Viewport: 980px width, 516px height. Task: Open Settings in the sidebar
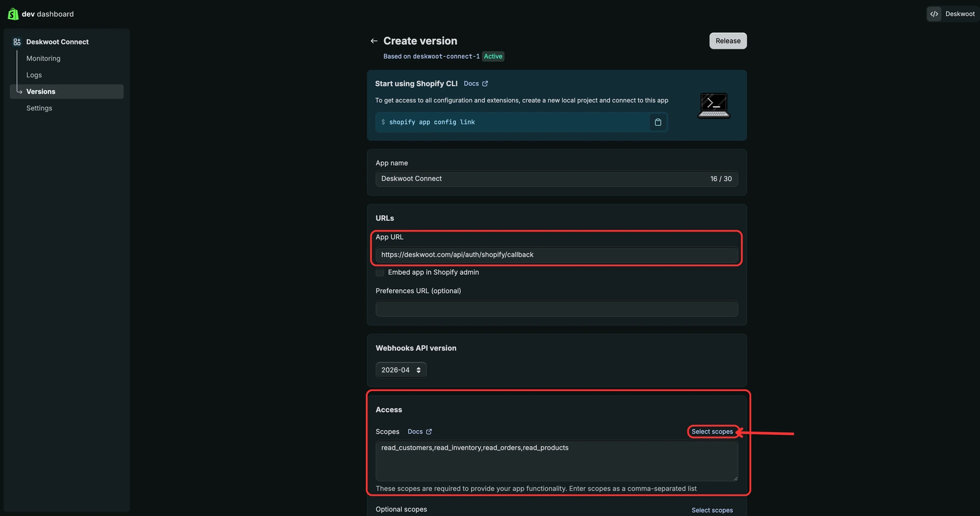tap(39, 108)
